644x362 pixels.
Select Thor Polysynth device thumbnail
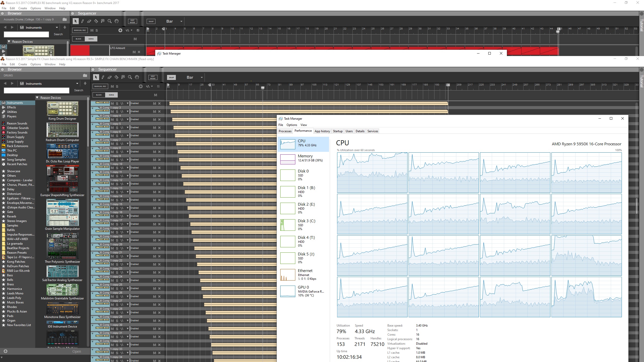point(62,246)
